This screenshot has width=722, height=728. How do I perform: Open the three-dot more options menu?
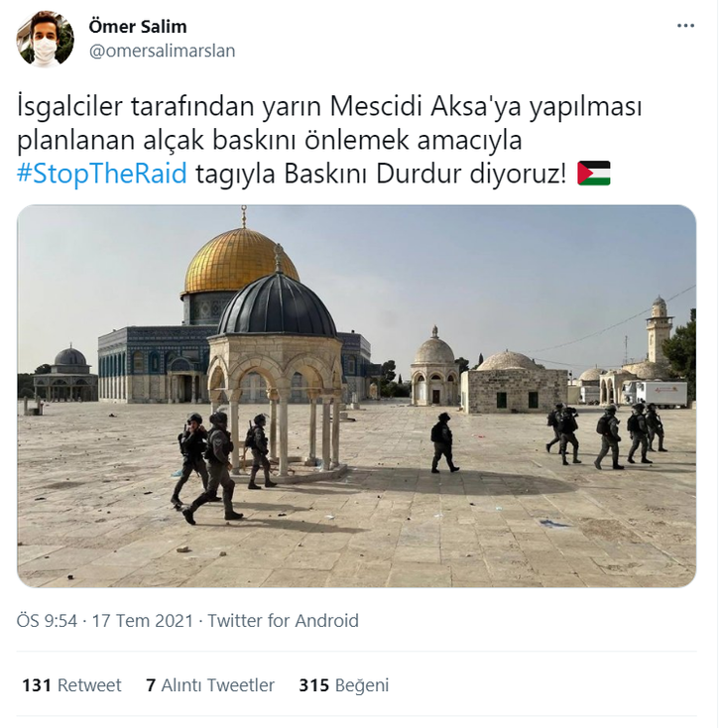pos(685,26)
